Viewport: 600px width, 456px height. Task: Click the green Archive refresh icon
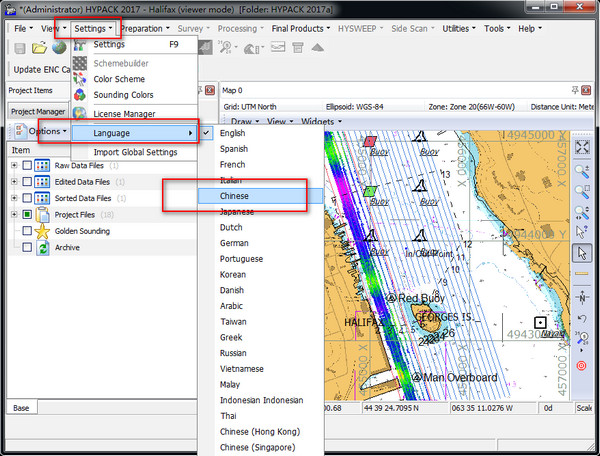42,248
